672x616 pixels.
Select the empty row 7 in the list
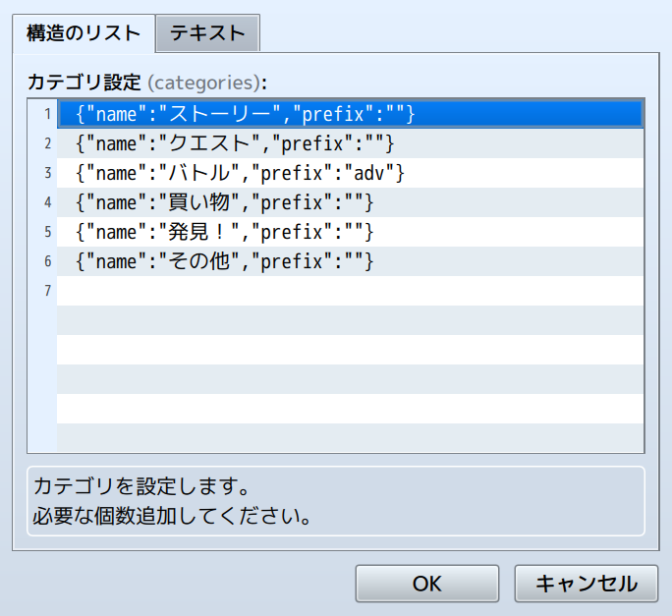tap(350, 292)
